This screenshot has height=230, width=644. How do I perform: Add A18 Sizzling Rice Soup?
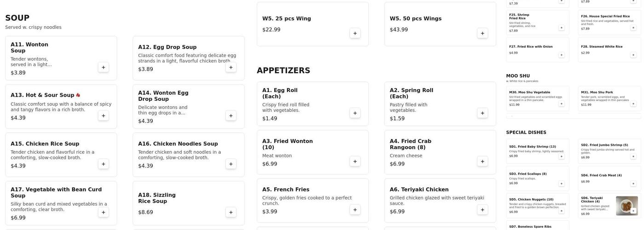click(x=231, y=212)
